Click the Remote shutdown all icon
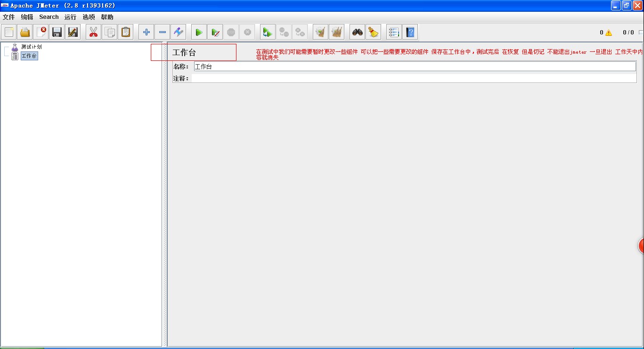The height and width of the screenshot is (349, 644). tap(300, 32)
